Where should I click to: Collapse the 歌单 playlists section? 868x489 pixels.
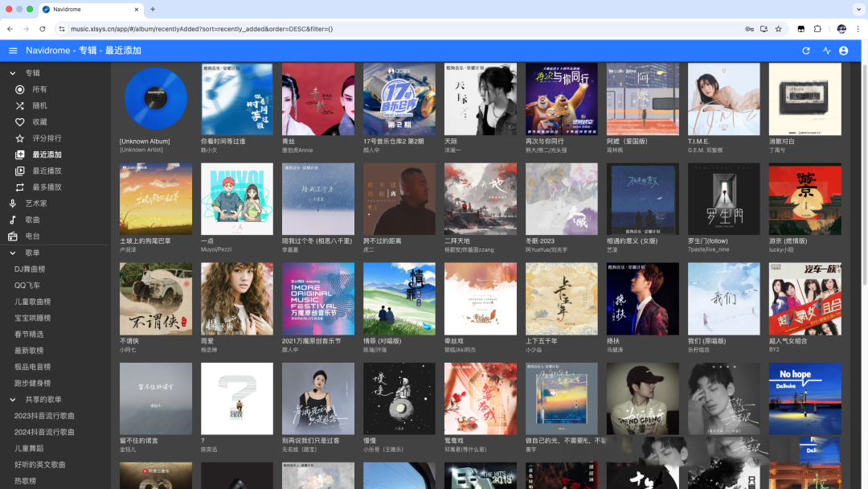click(x=13, y=253)
